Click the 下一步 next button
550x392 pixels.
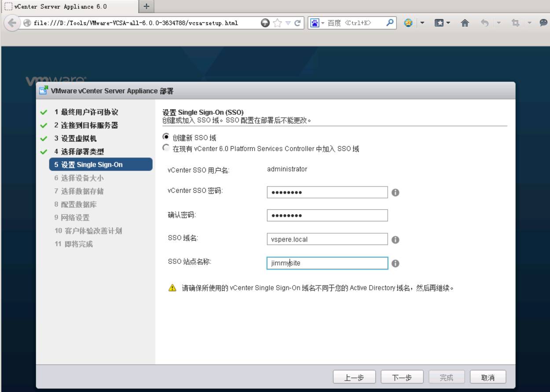tap(402, 377)
